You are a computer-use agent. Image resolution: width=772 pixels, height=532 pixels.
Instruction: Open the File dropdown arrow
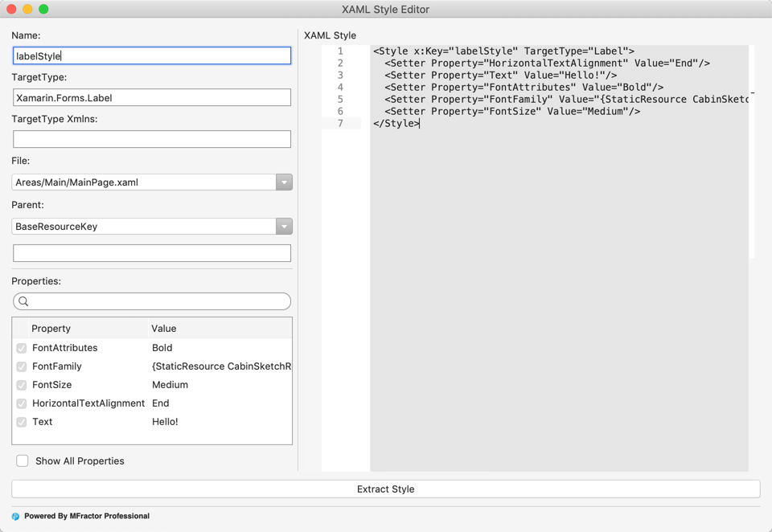click(284, 182)
